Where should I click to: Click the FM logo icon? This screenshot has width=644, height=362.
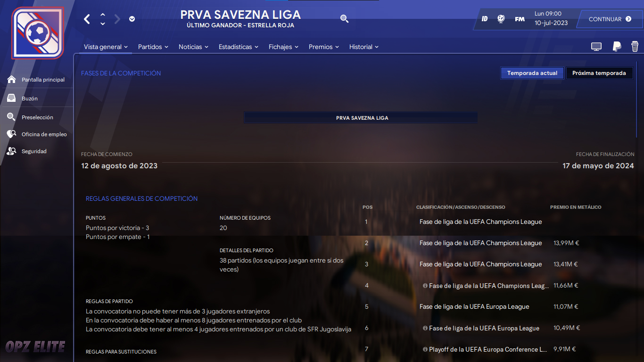pos(520,19)
